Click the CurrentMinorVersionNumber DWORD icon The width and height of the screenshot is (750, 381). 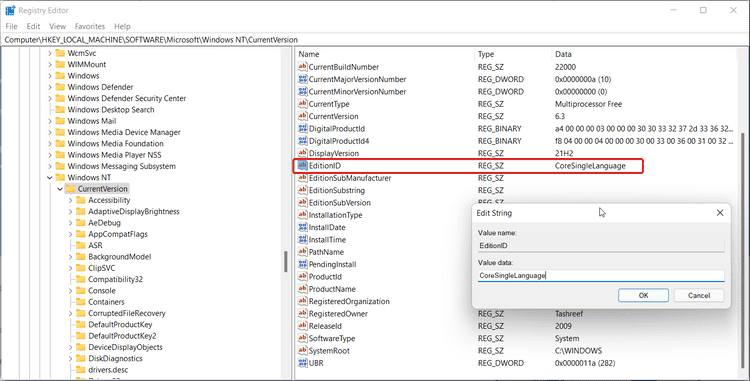(302, 92)
